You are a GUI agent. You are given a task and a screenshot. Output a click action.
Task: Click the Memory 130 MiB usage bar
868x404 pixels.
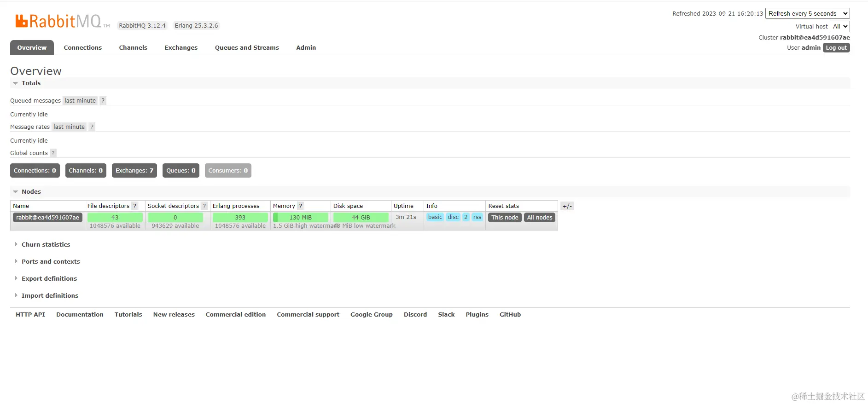pyautogui.click(x=301, y=218)
